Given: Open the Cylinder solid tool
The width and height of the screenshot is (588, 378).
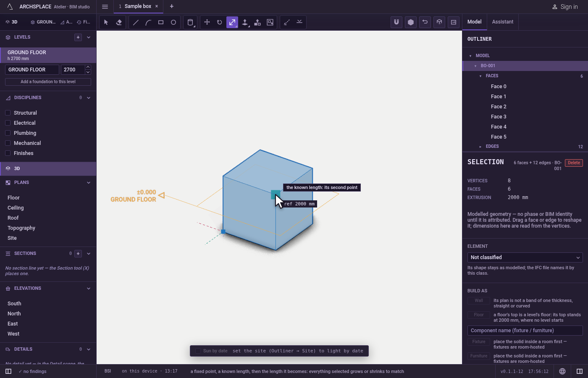Looking at the screenshot, I should [x=190, y=22].
